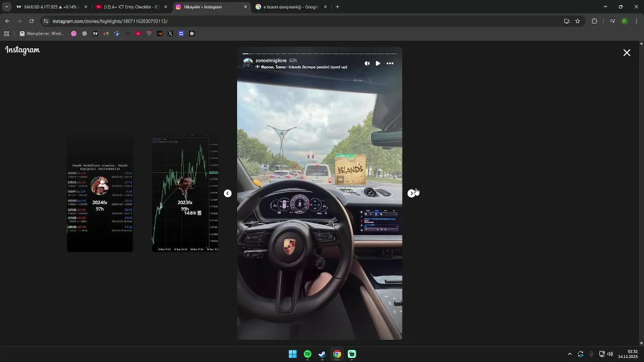Open Spotify from the taskbar
This screenshot has width=644, height=362.
[307, 354]
